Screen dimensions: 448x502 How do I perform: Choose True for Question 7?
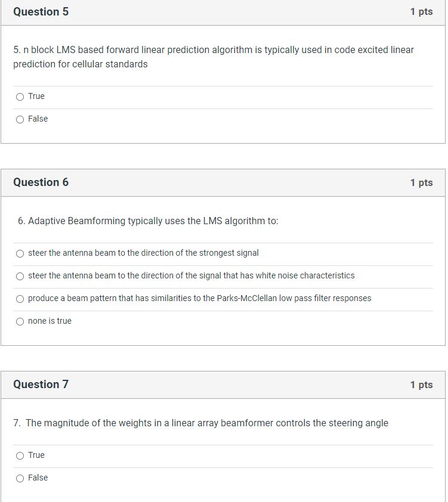point(20,455)
